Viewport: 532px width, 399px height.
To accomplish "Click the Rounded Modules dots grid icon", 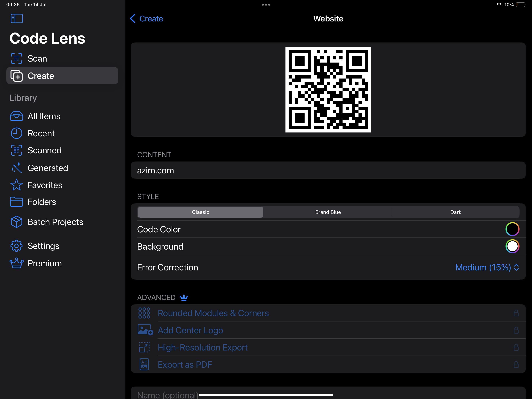I will (144, 313).
